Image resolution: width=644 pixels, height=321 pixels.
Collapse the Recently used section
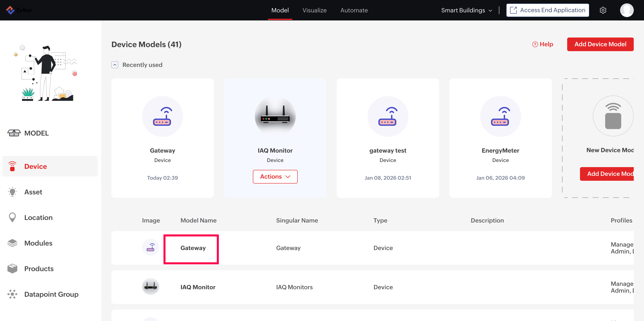[115, 65]
